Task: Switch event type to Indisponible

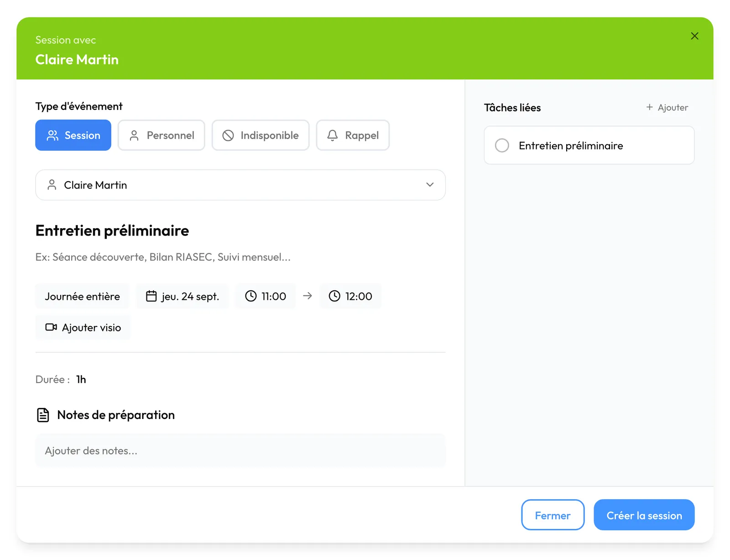Action: [x=261, y=135]
